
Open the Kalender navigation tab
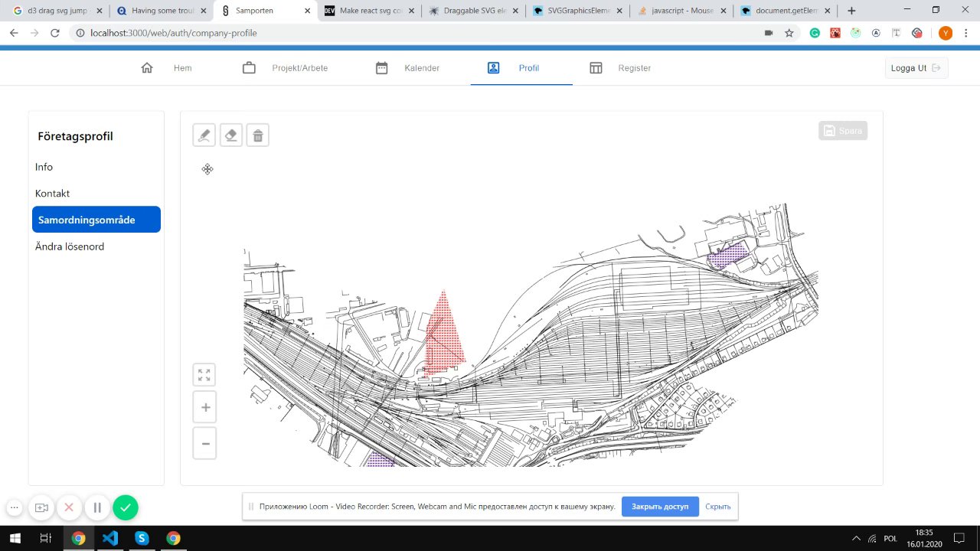407,68
